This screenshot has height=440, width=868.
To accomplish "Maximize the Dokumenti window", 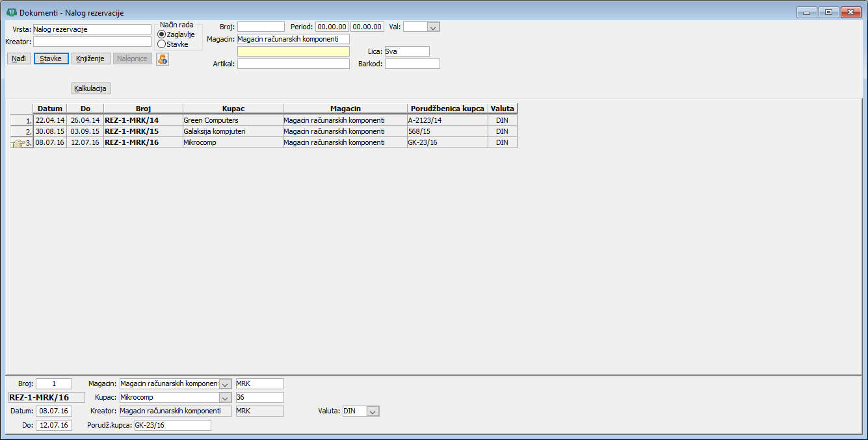I will point(828,12).
